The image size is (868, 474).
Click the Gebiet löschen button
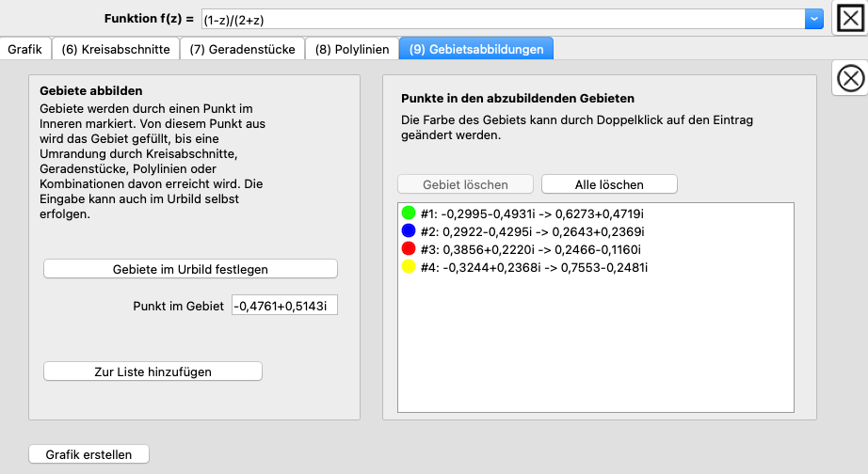pyautogui.click(x=465, y=184)
